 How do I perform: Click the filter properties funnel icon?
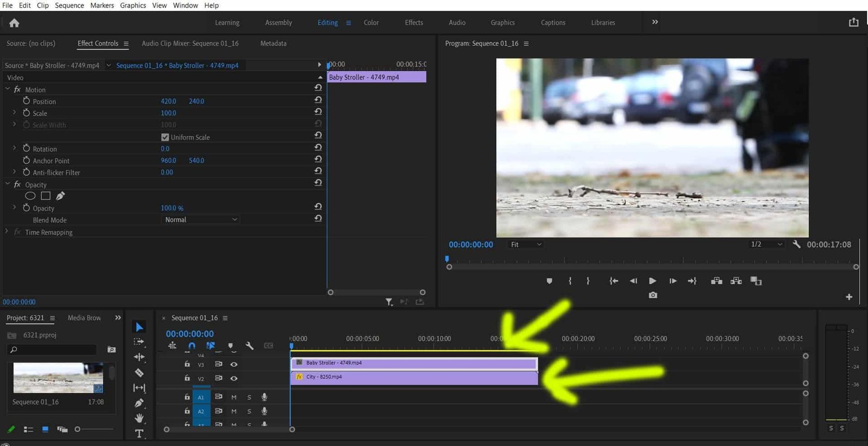point(389,302)
